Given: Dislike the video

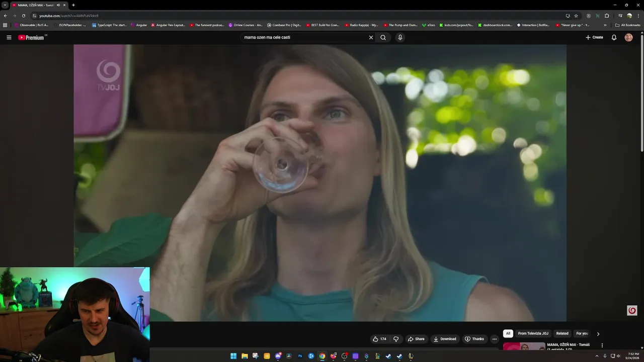Looking at the screenshot, I should (x=396, y=339).
